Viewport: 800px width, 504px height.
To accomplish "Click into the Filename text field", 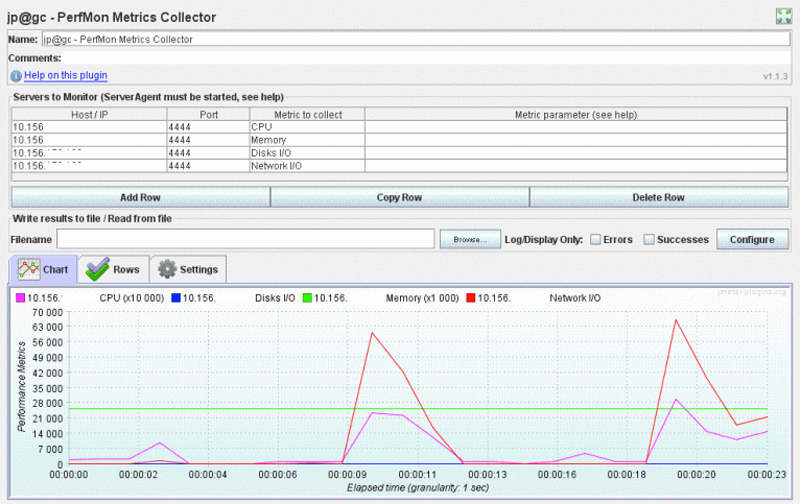I will 245,240.
